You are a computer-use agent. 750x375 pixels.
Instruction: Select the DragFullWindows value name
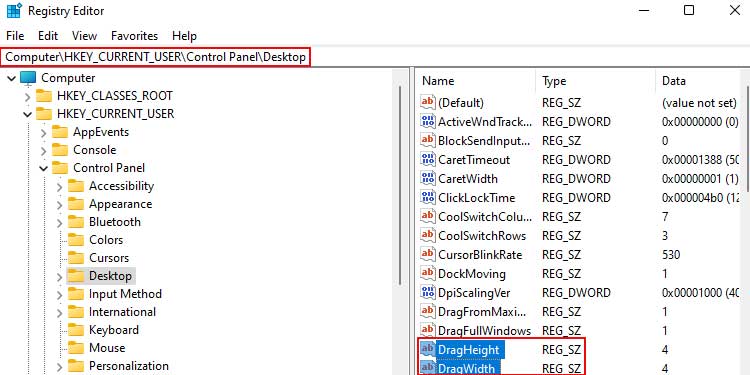485,331
